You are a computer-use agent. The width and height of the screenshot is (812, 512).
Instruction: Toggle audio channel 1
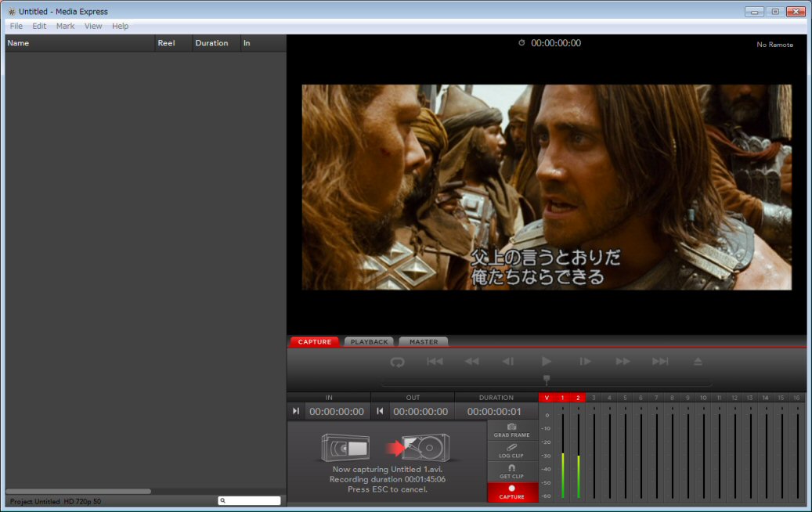coord(562,398)
